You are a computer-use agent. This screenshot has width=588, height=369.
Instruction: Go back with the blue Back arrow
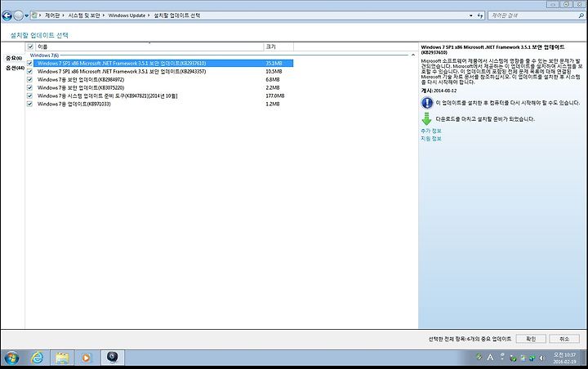[x=7, y=16]
